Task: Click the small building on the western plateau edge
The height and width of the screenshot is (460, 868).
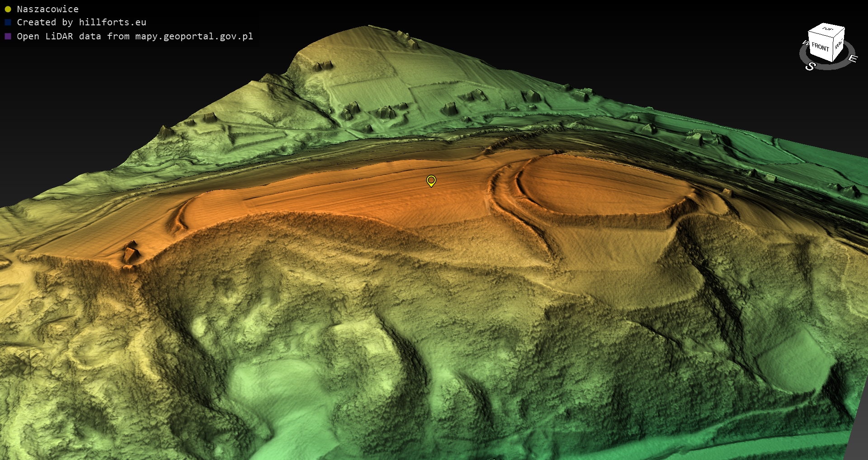Action: (131, 251)
